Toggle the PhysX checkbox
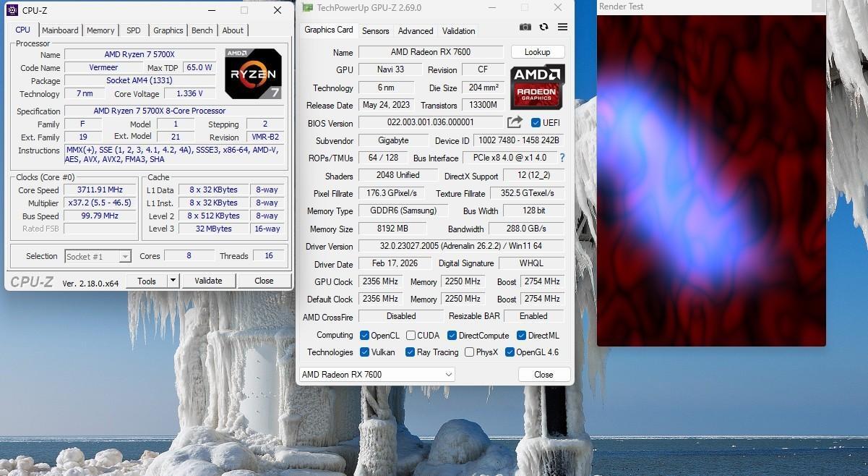The width and height of the screenshot is (868, 476). pyautogui.click(x=469, y=352)
